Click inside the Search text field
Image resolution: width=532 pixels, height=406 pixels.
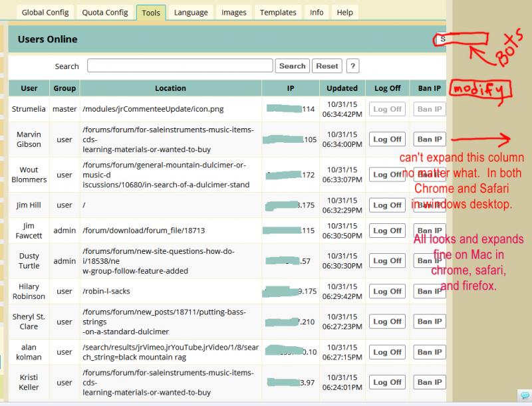[x=180, y=66]
